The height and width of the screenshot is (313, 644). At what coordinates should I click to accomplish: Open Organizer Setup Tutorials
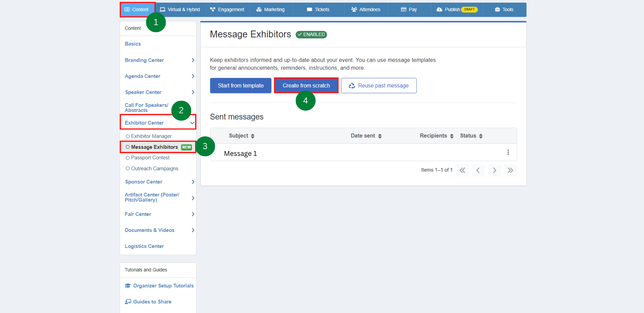coord(163,286)
